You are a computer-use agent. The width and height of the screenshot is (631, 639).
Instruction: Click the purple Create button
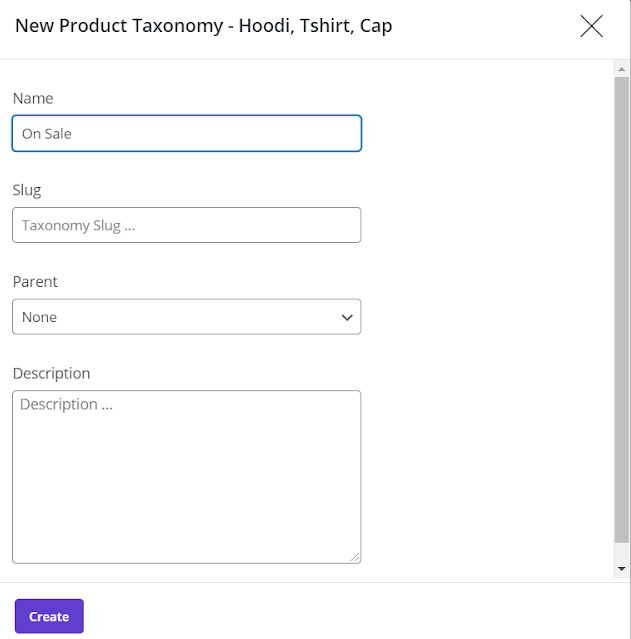tap(49, 616)
